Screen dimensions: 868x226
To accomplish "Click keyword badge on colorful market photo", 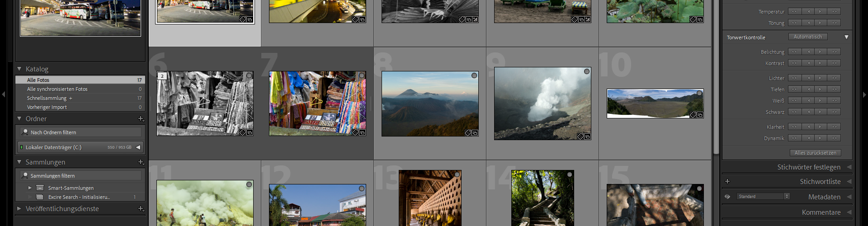I will coord(355,132).
